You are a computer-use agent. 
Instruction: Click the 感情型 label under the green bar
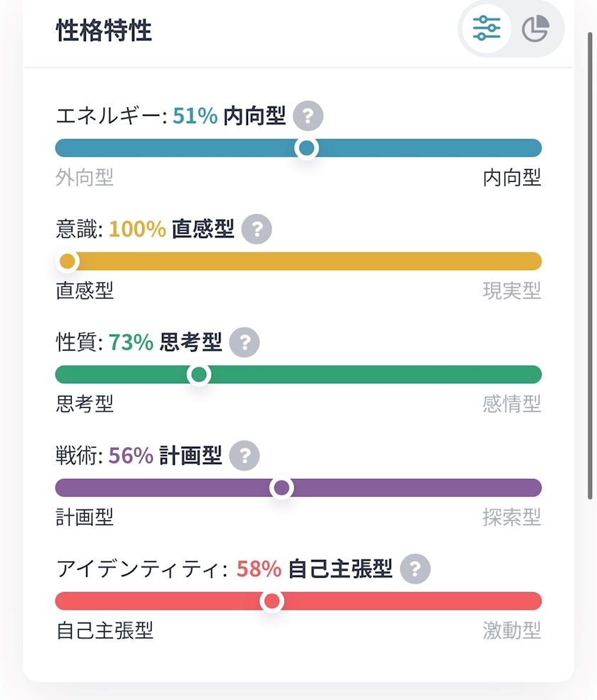(x=512, y=404)
